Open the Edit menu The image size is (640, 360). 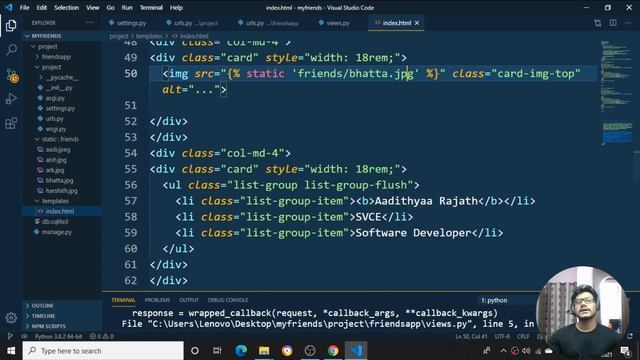[42, 7]
